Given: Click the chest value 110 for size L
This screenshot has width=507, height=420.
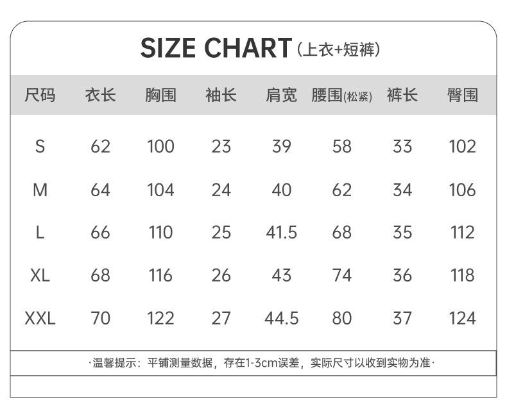Looking at the screenshot, I should coord(160,232).
